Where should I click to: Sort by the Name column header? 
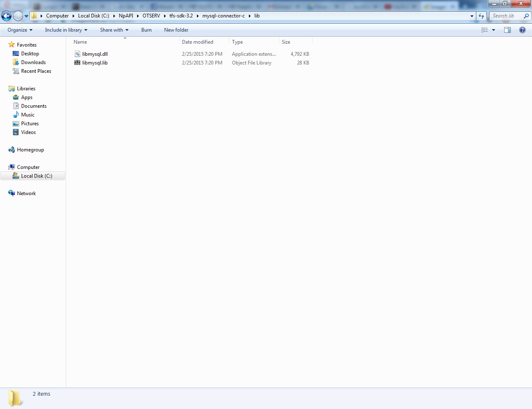click(x=125, y=42)
